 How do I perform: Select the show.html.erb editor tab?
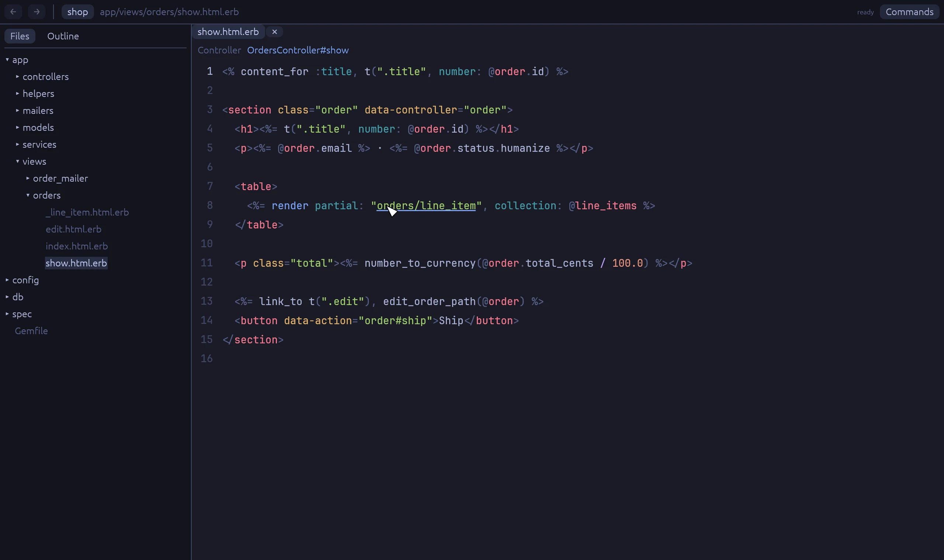(228, 32)
